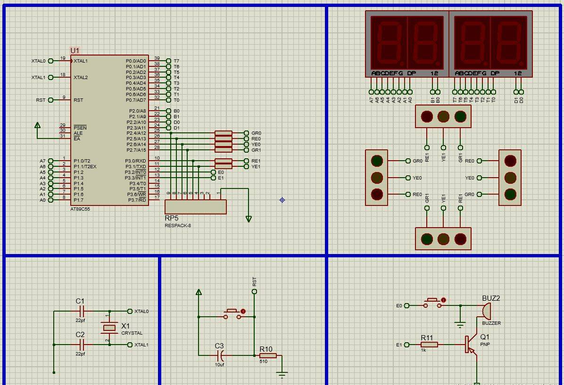Click the E0 terminal near U1 pin P3.2
Image resolution: width=564 pixels, height=385 pixels.
pyautogui.click(x=214, y=172)
